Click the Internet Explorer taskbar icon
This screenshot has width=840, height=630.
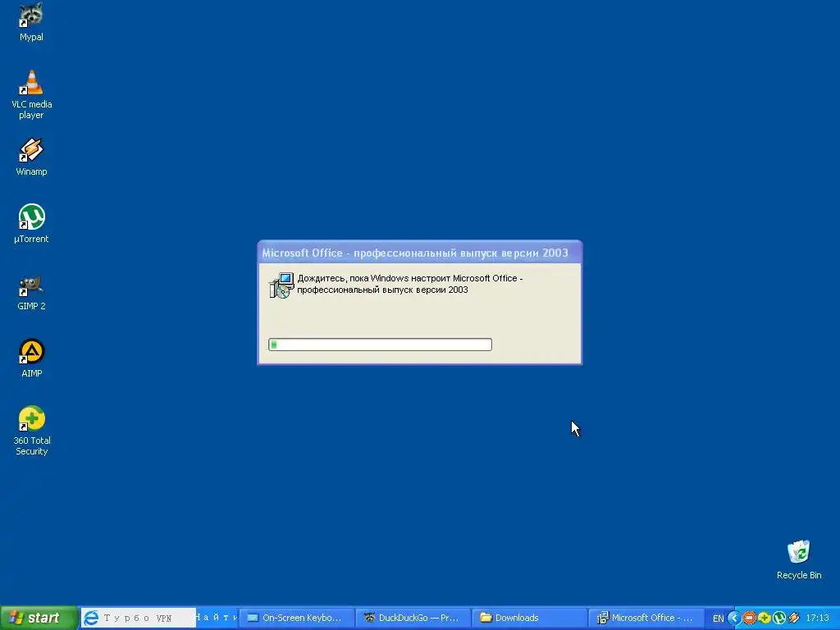[x=91, y=618]
